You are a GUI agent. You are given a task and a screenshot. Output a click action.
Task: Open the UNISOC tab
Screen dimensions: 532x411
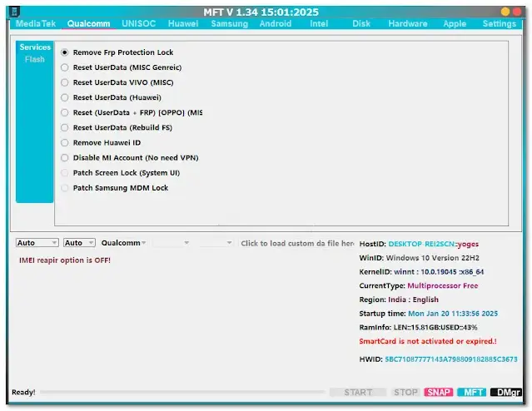click(138, 23)
